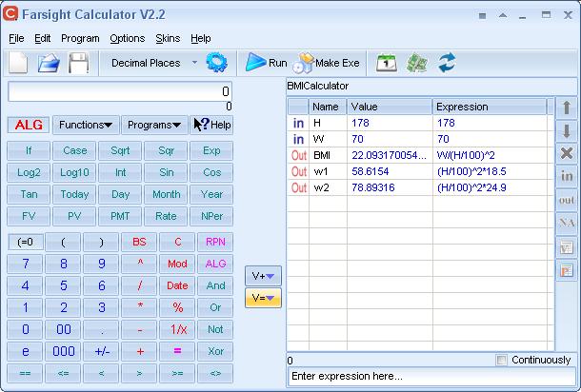581x392 pixels.
Task: Click the 1/x reciprocal key
Action: click(177, 329)
